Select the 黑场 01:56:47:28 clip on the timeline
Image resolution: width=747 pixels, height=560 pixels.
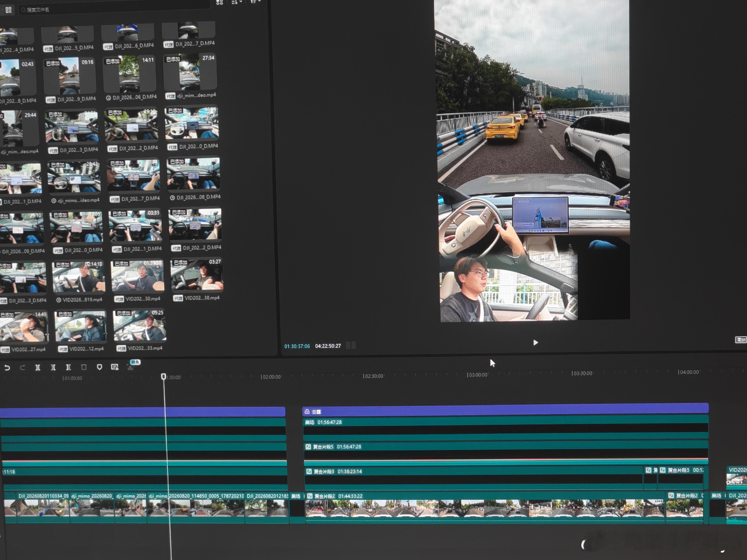point(506,428)
